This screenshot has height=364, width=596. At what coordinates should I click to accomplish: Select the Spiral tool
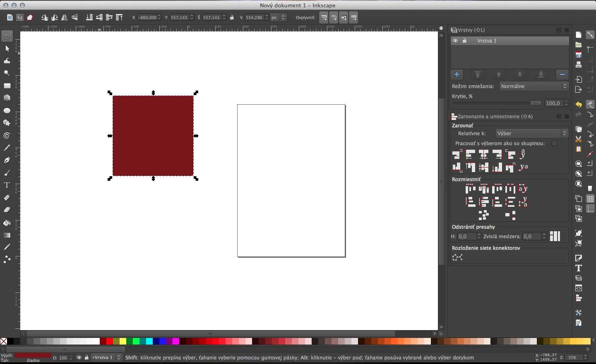(7, 136)
